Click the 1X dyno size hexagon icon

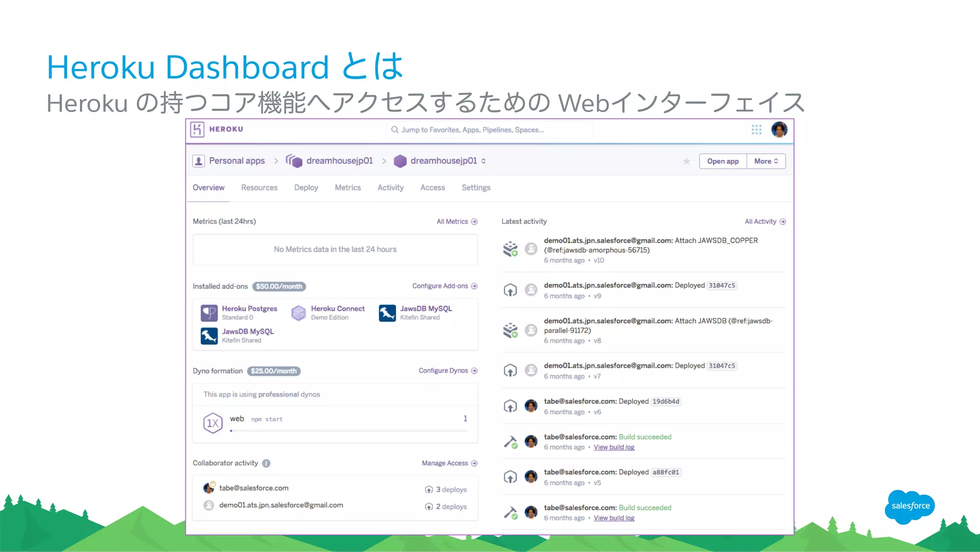point(213,423)
